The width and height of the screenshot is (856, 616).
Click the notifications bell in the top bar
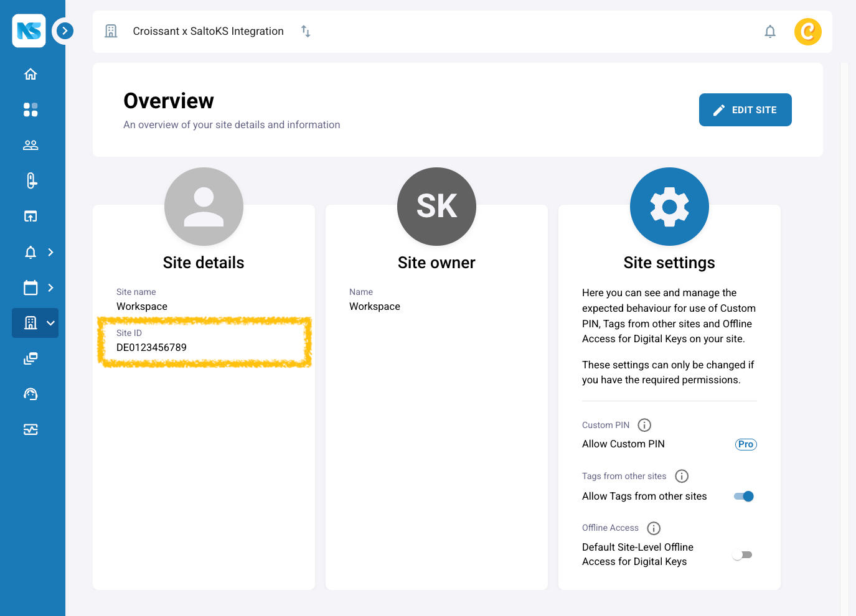[770, 31]
